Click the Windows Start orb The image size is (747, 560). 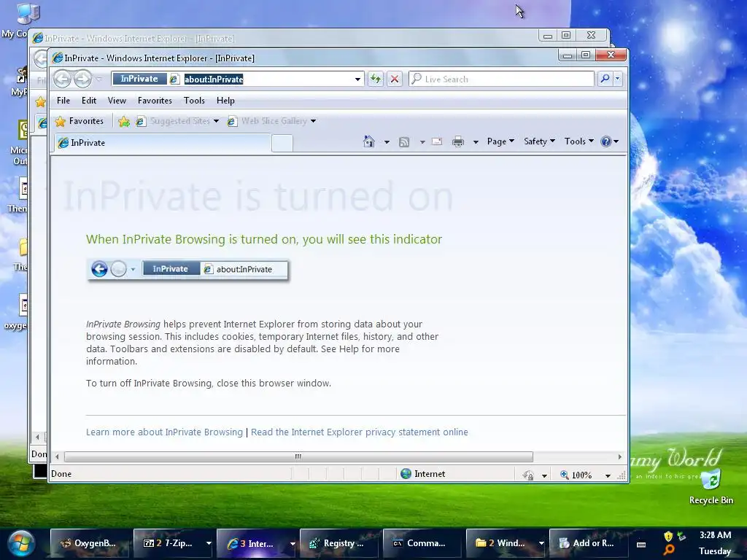coord(21,544)
